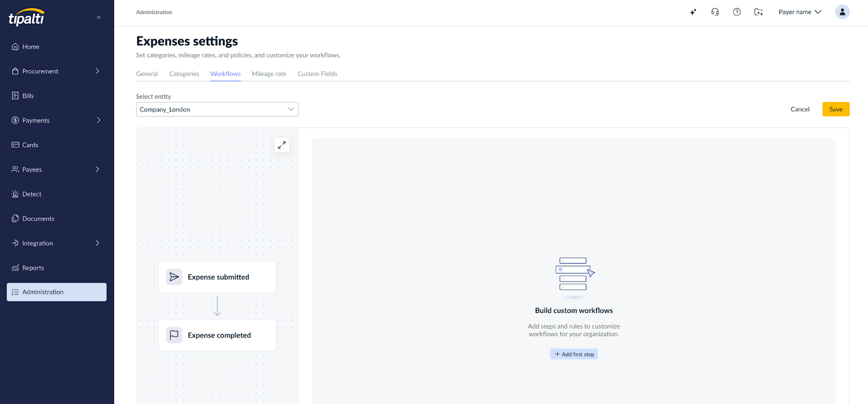
Task: Open the Payer name dropdown
Action: (x=800, y=12)
